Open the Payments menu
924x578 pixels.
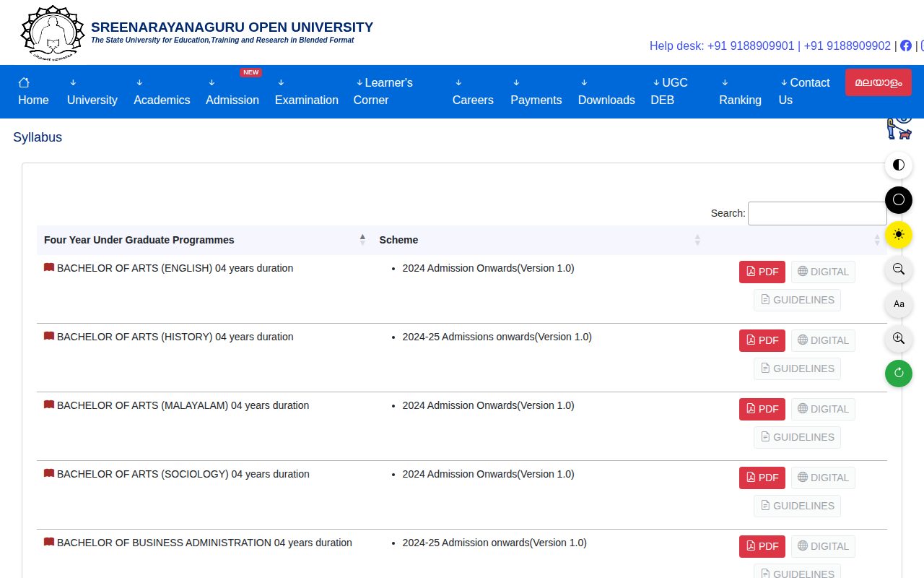click(x=536, y=92)
